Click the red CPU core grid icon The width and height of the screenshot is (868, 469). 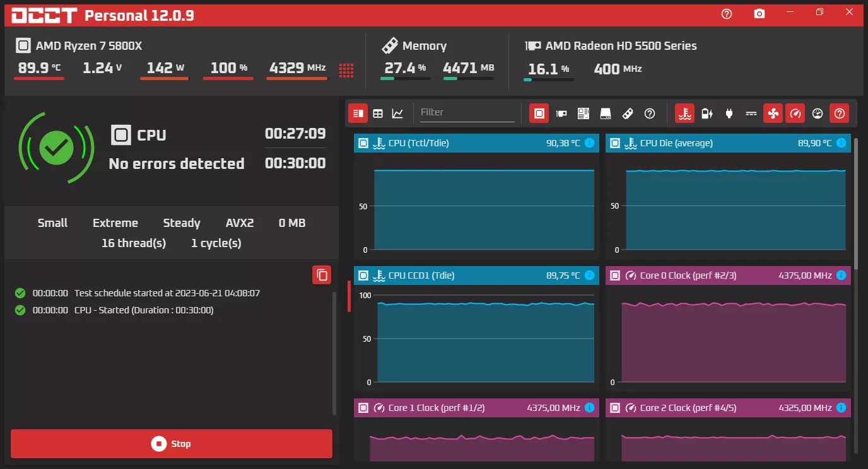[346, 70]
